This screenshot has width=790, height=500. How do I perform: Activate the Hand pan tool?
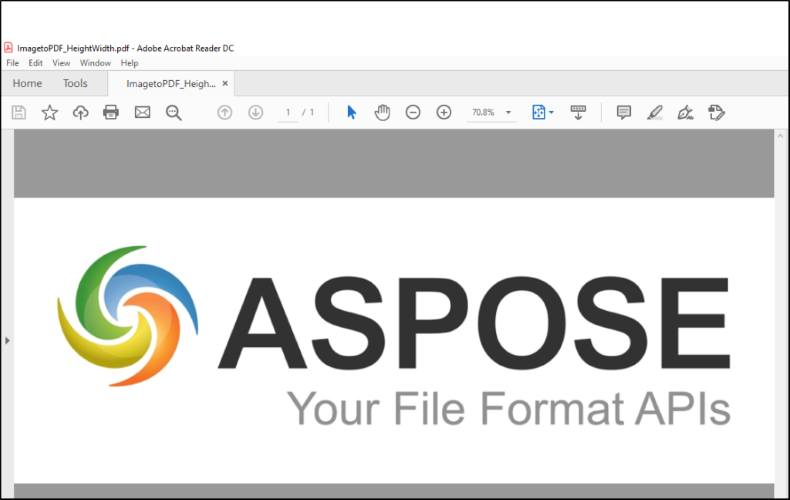[x=382, y=113]
